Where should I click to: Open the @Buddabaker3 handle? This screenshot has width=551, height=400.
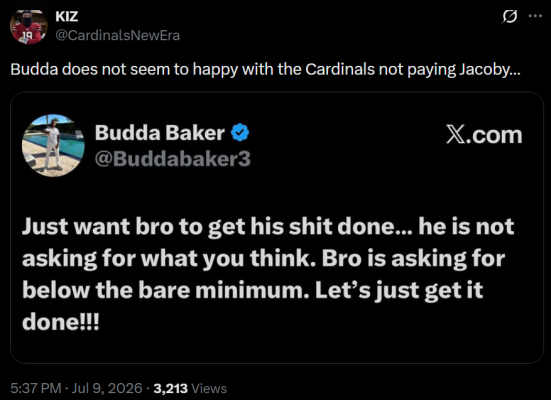(x=173, y=159)
